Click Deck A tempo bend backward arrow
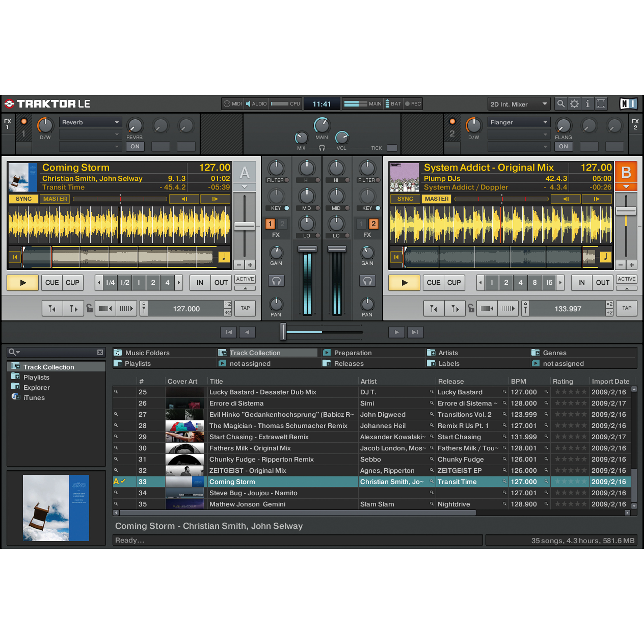This screenshot has height=644, width=644. (184, 199)
